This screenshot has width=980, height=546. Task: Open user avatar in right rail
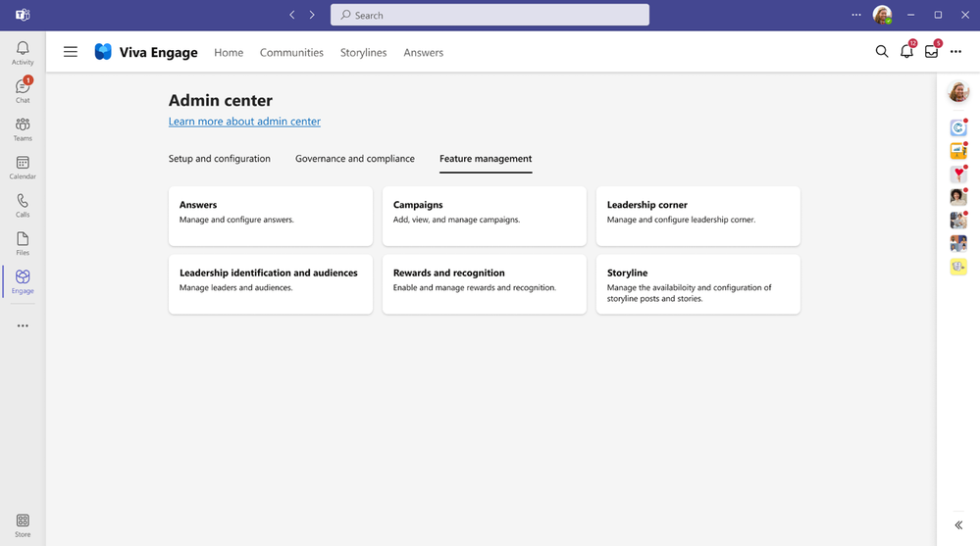pyautogui.click(x=958, y=92)
